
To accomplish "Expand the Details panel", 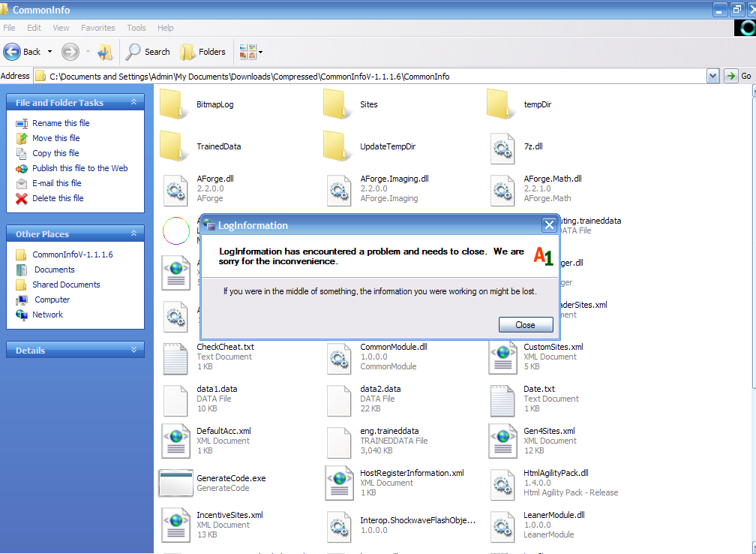I will point(133,350).
